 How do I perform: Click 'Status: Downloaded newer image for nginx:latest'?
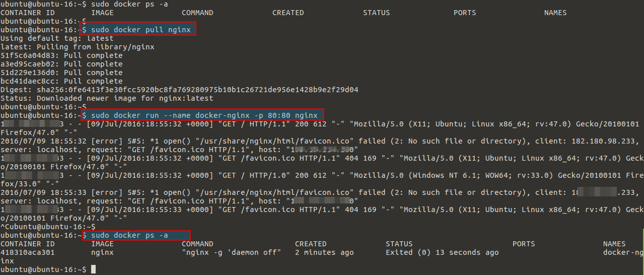[107, 98]
